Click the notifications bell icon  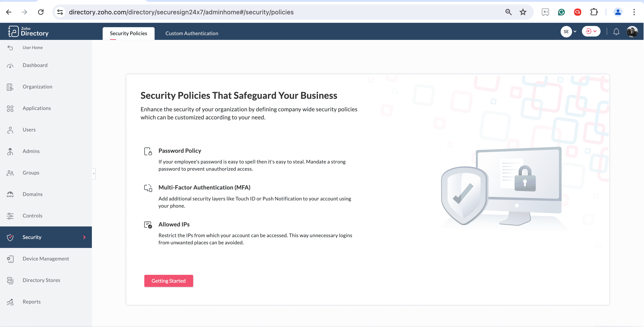(616, 32)
